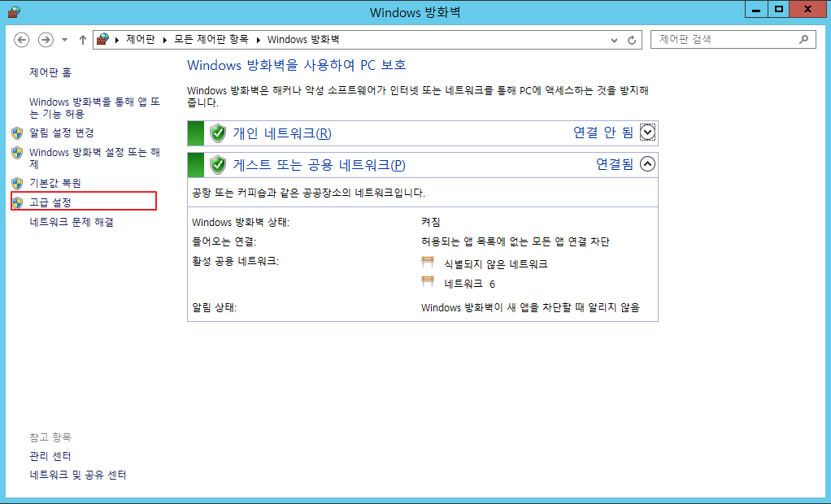The width and height of the screenshot is (831, 504).
Task: Click the green shield icon for 게스트 또는 공용 네트워크
Action: pos(218,165)
